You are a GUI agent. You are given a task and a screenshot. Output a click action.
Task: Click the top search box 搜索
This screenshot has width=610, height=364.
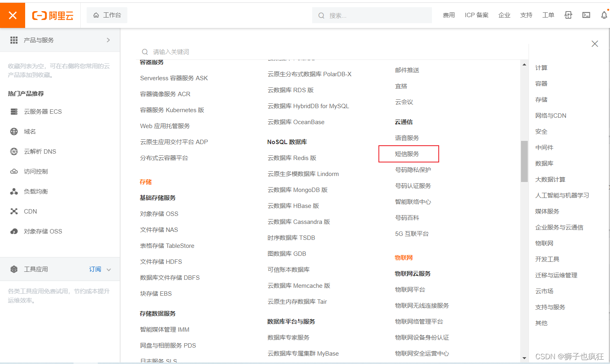pos(372,15)
